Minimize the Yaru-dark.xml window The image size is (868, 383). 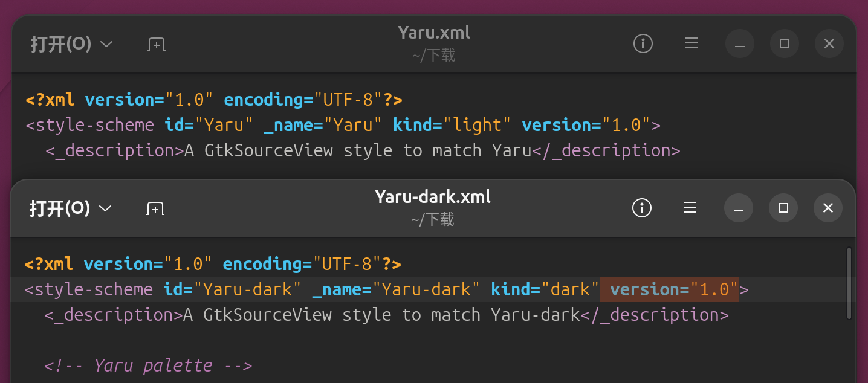tap(738, 208)
